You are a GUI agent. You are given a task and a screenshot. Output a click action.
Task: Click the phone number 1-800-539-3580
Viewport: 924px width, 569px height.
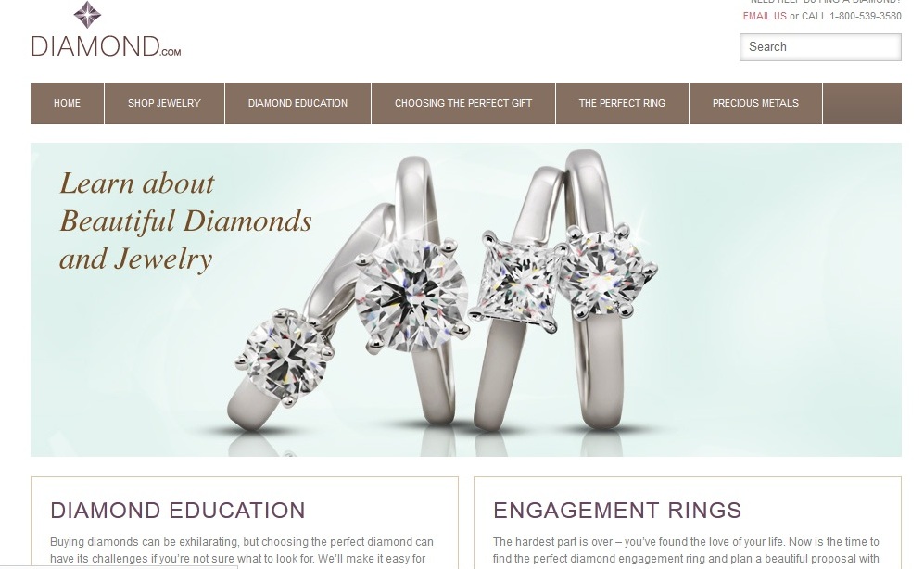865,16
